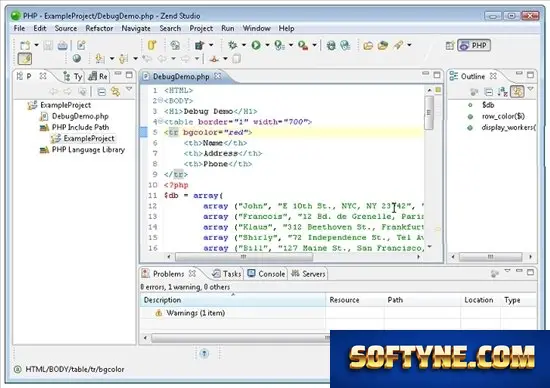
Task: Click the Debug bug toolbar icon
Action: [x=232, y=45]
